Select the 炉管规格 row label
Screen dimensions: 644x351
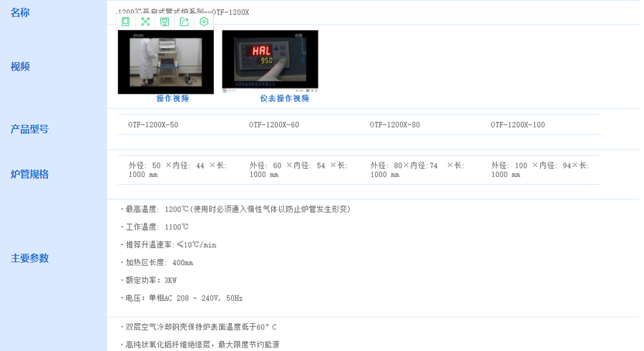coord(29,174)
